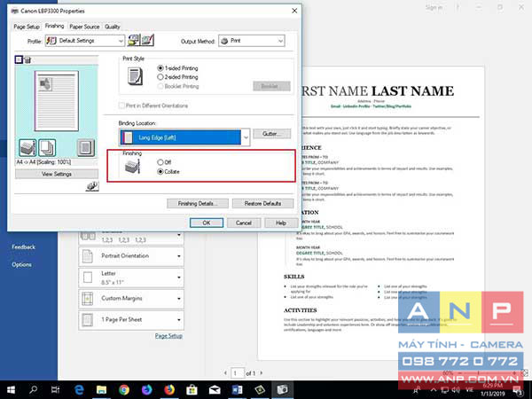Click the Edit Profile icon with pencil

tap(147, 41)
